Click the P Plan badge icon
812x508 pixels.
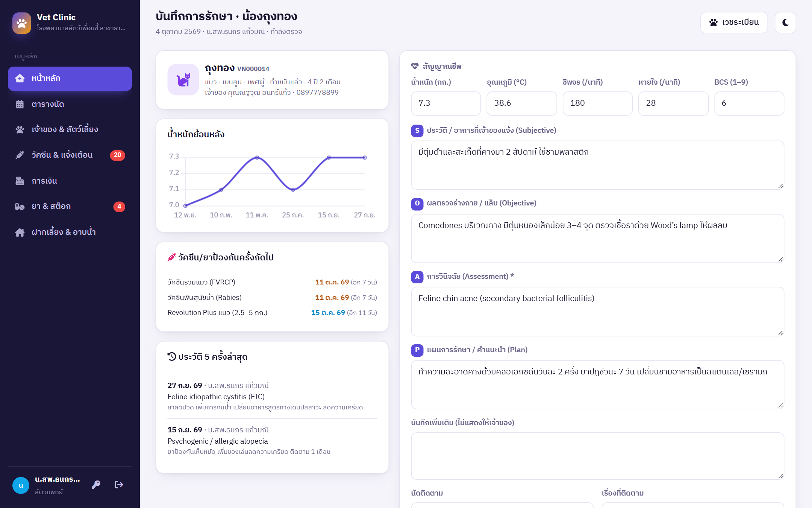(417, 350)
